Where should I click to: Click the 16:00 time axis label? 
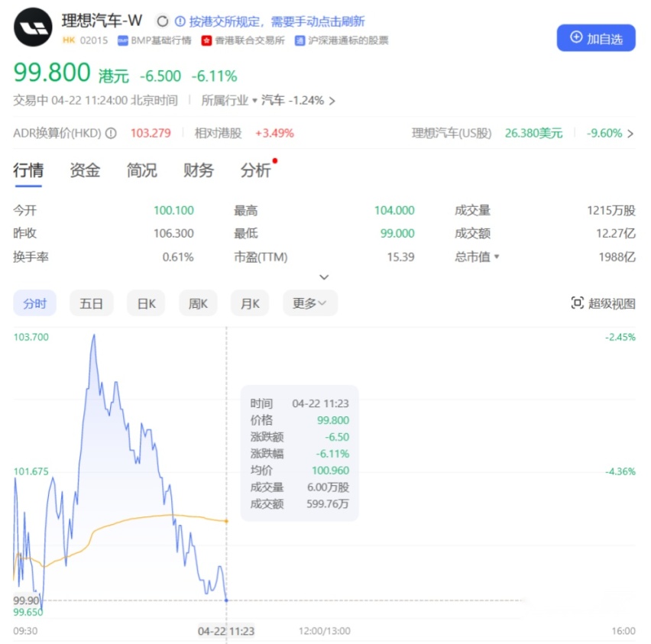pyautogui.click(x=623, y=631)
